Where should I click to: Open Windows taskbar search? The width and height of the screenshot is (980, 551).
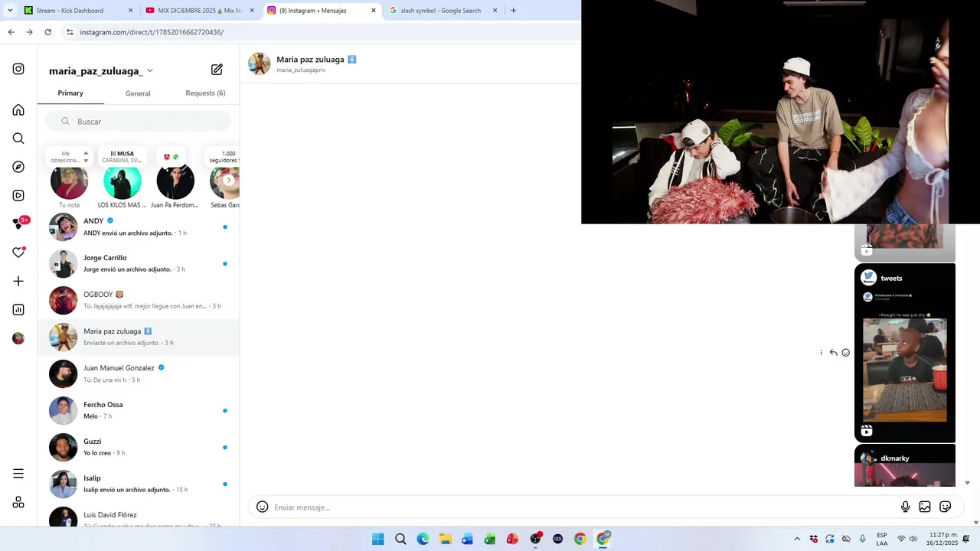(x=400, y=539)
